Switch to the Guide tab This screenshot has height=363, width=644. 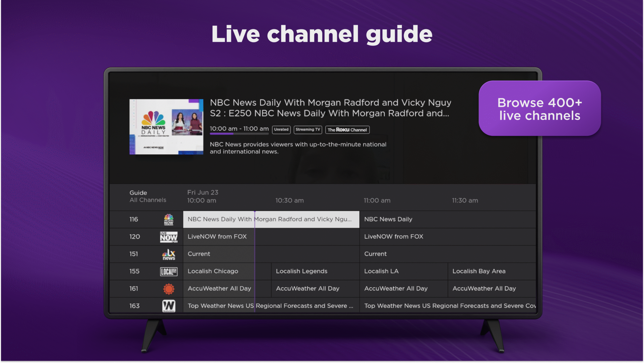pyautogui.click(x=138, y=192)
